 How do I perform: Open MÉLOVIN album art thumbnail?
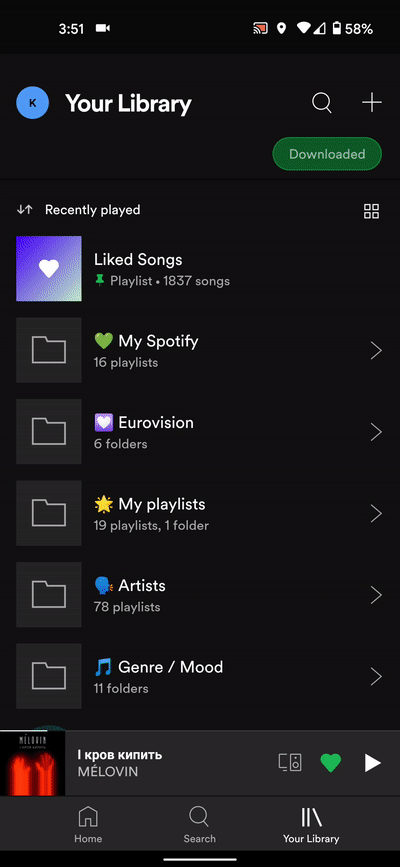(x=32, y=764)
